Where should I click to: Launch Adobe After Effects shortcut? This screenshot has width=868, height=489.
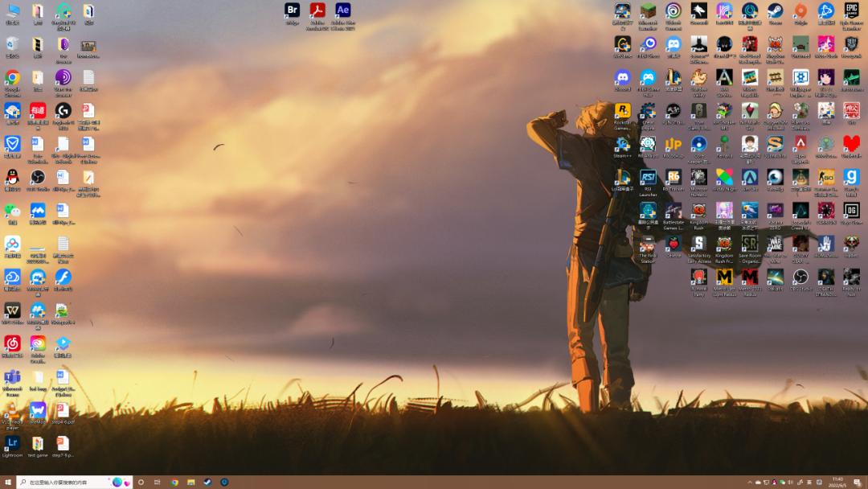click(x=343, y=11)
